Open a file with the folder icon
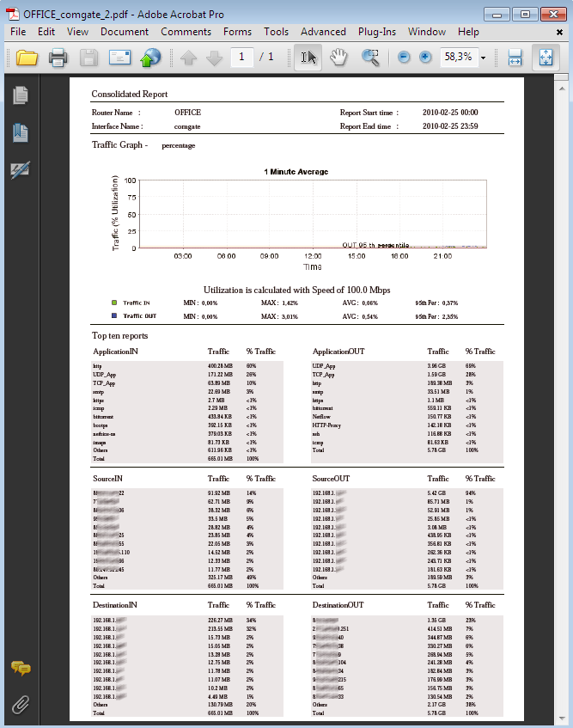The width and height of the screenshot is (573, 728). [x=27, y=58]
